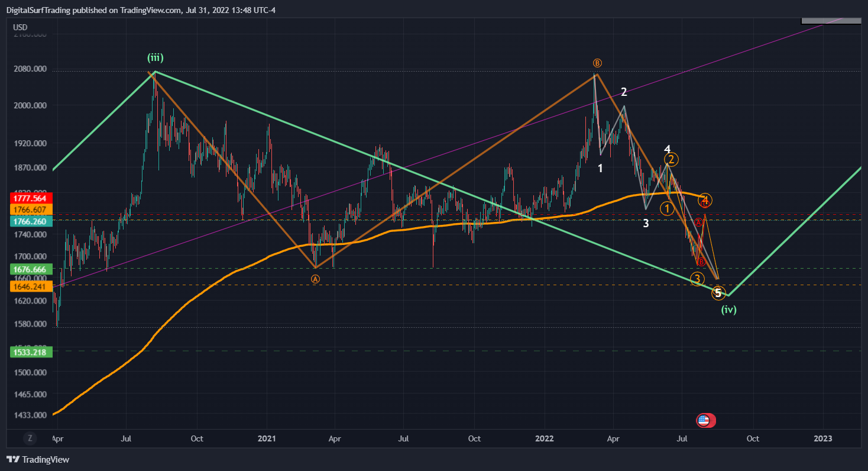Click the 1433.000 price axis value
Viewport: 868px width, 471px height.
(30, 415)
